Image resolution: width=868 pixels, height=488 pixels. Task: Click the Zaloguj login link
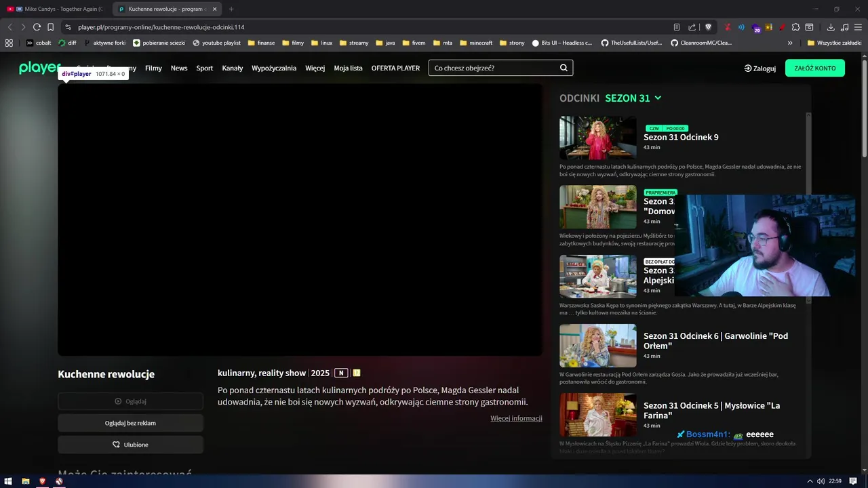[760, 68]
